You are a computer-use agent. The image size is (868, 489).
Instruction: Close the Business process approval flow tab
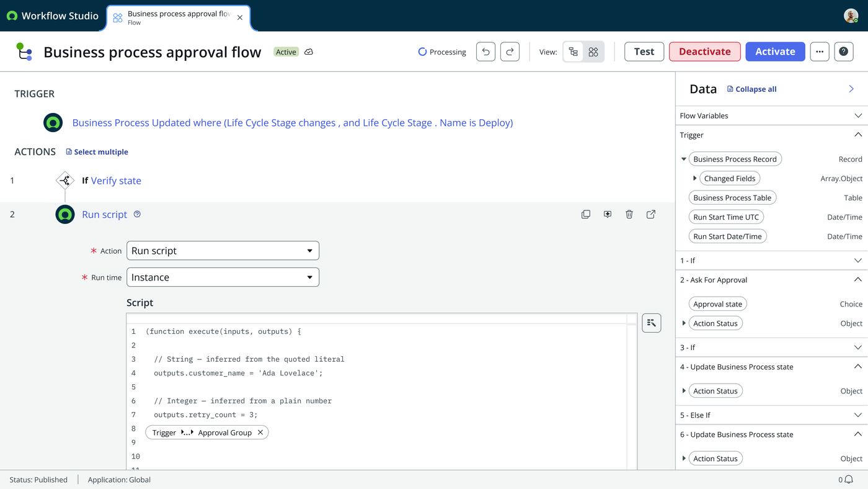pos(240,17)
